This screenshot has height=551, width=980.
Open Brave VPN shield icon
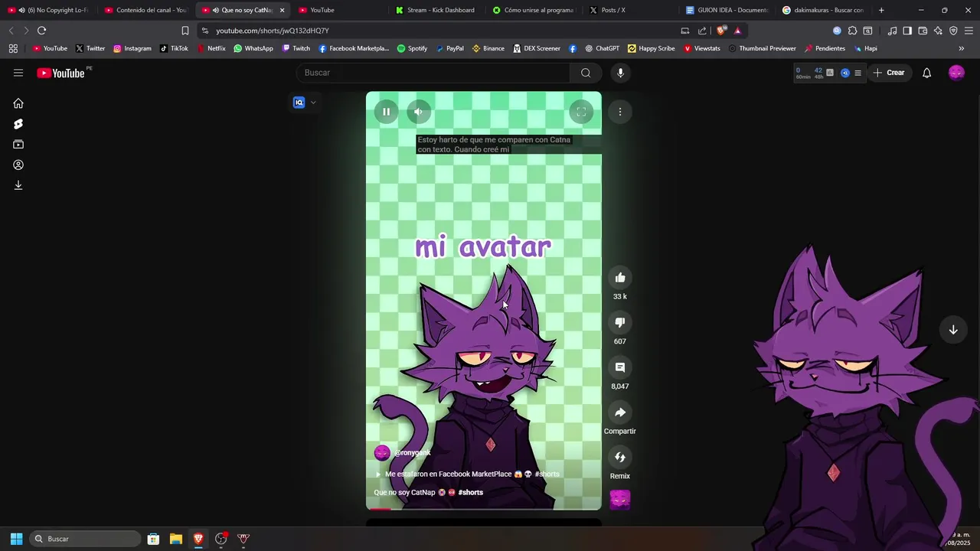pos(953,31)
